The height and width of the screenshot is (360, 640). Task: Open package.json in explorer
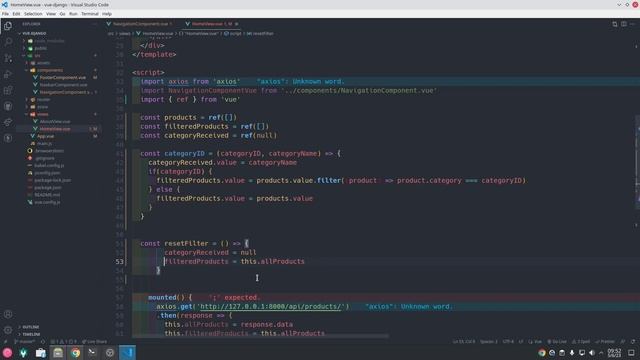point(48,188)
